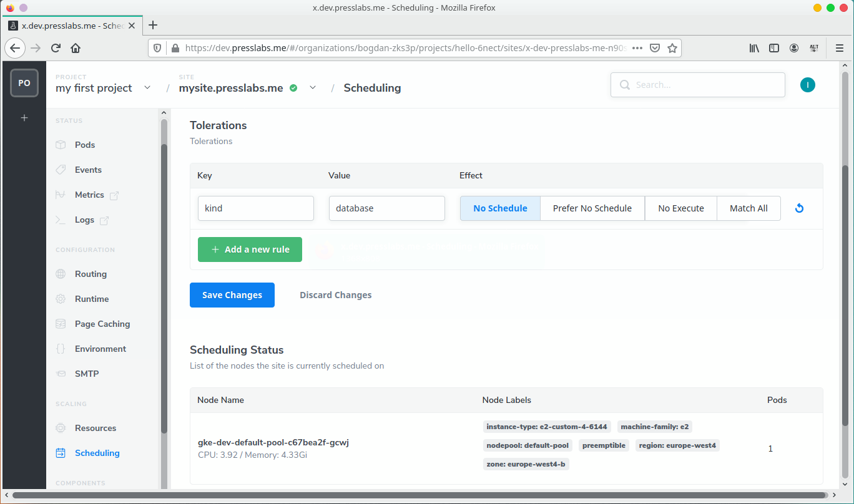Reset the kind toleration rule
The width and height of the screenshot is (854, 504).
tap(799, 208)
